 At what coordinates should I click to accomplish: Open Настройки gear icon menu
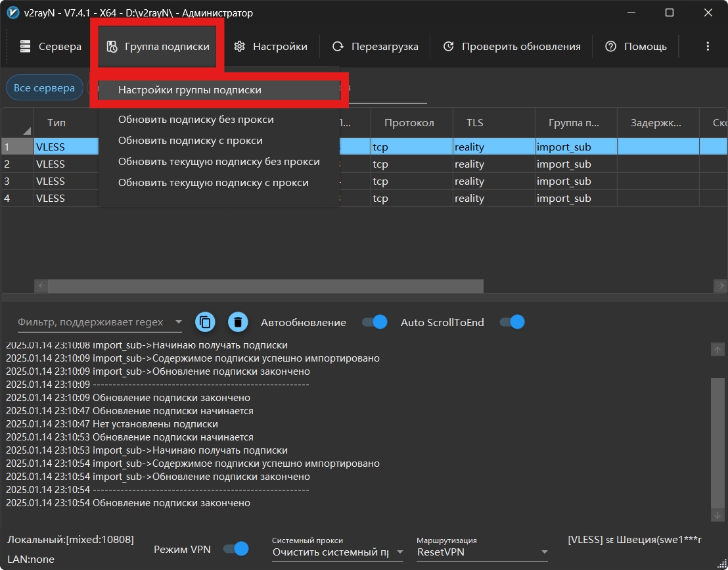coord(240,47)
